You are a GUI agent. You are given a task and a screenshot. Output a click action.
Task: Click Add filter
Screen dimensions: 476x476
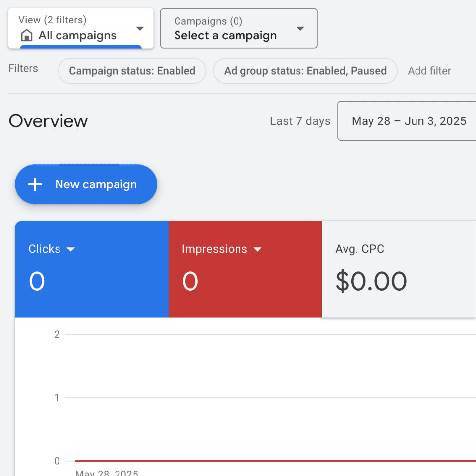point(429,71)
